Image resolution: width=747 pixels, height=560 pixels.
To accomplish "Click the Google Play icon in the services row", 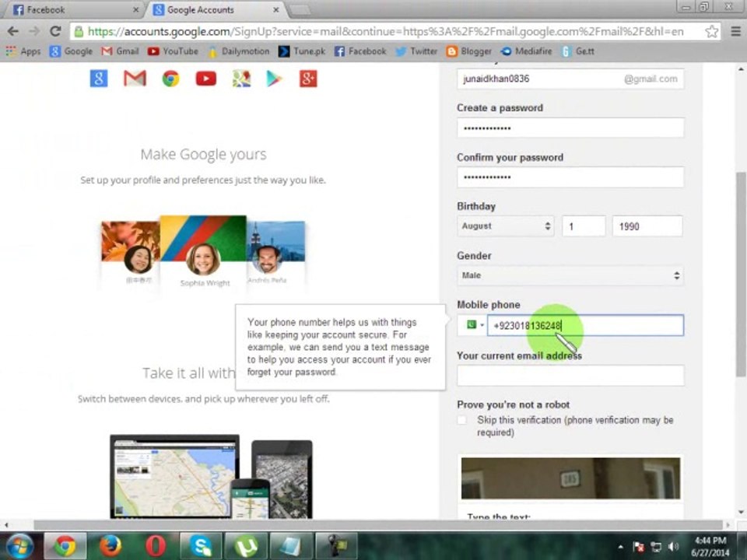I will [x=274, y=79].
